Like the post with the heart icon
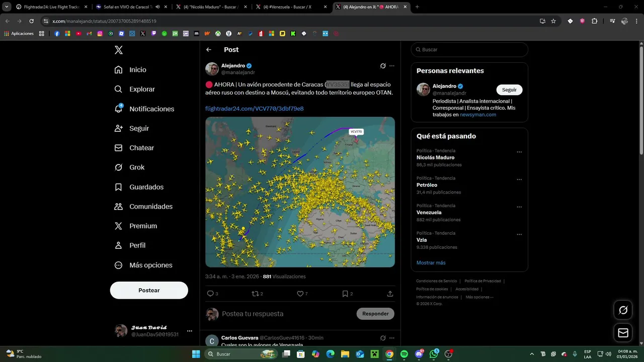644x362 pixels. click(300, 294)
